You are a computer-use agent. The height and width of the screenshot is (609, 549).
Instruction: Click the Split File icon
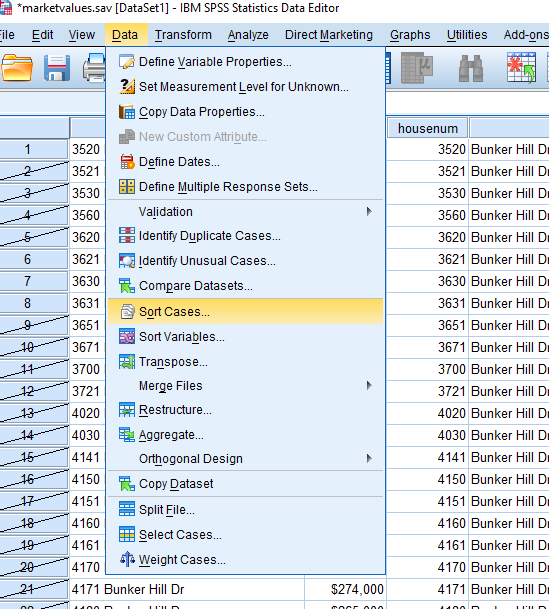[127, 509]
